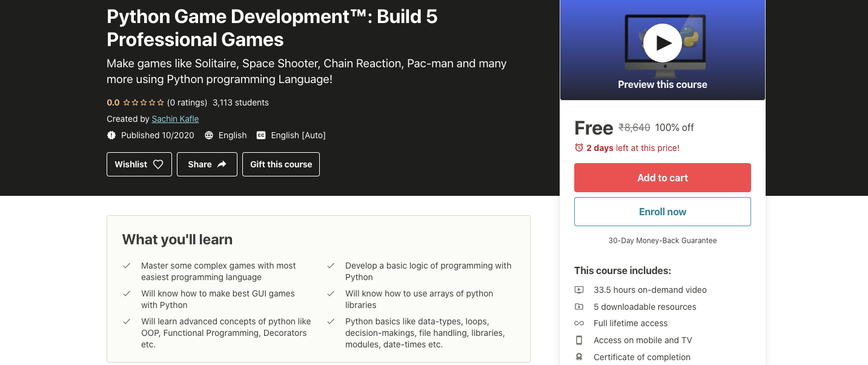Click the alarm clock icon
Viewport: 868px width, 365px height.
coord(579,147)
